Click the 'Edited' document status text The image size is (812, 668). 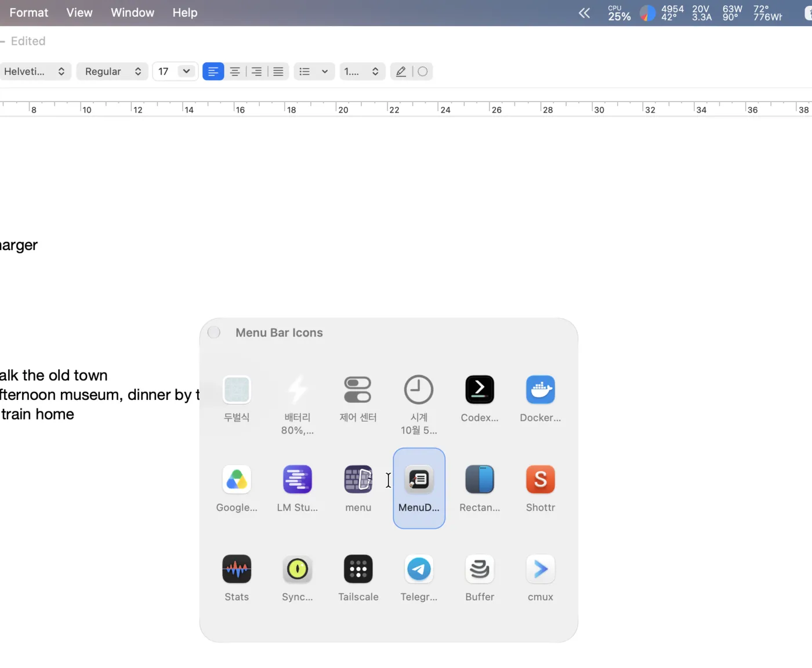[28, 41]
